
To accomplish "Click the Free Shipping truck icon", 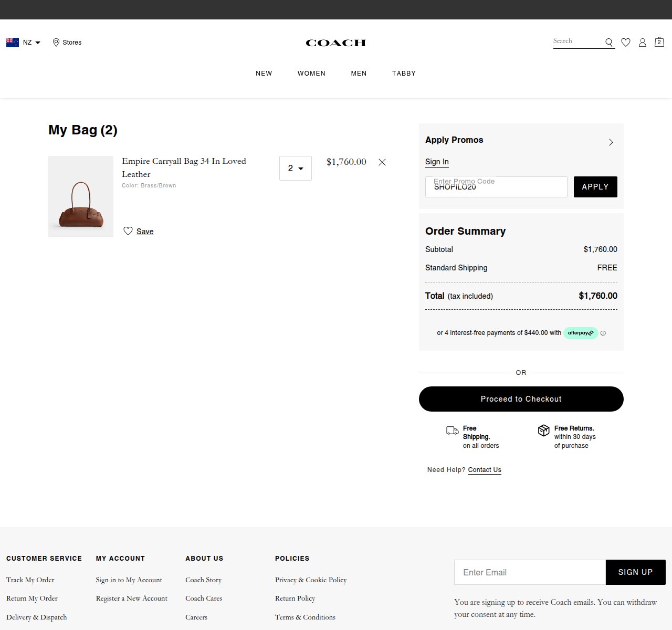I will [453, 430].
